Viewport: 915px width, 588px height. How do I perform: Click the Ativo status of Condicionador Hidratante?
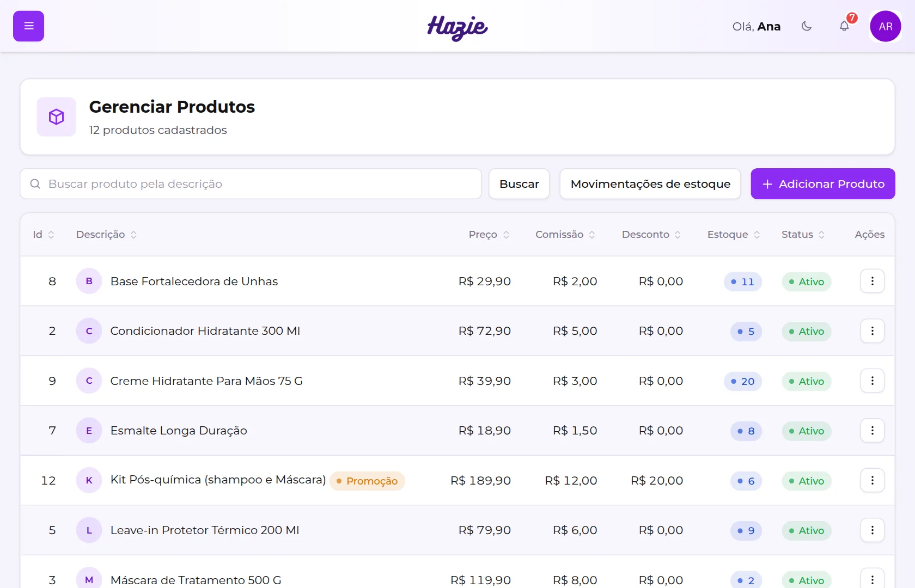click(807, 331)
